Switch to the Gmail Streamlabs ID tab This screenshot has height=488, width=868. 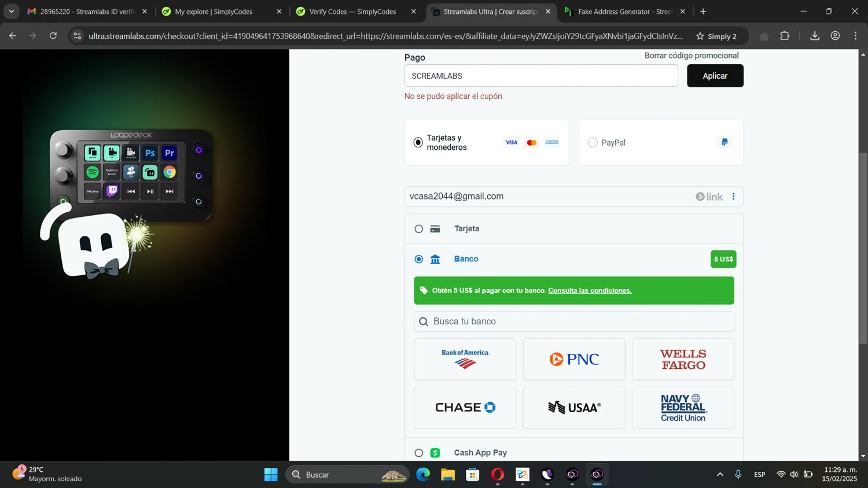pos(87,12)
